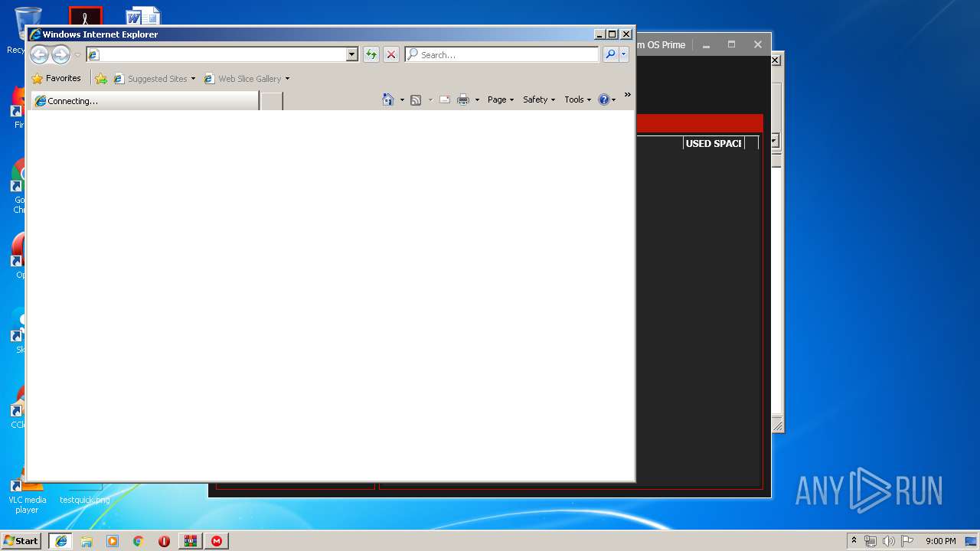The height and width of the screenshot is (551, 980).
Task: Open the WinRAR taskbar icon
Action: [191, 540]
